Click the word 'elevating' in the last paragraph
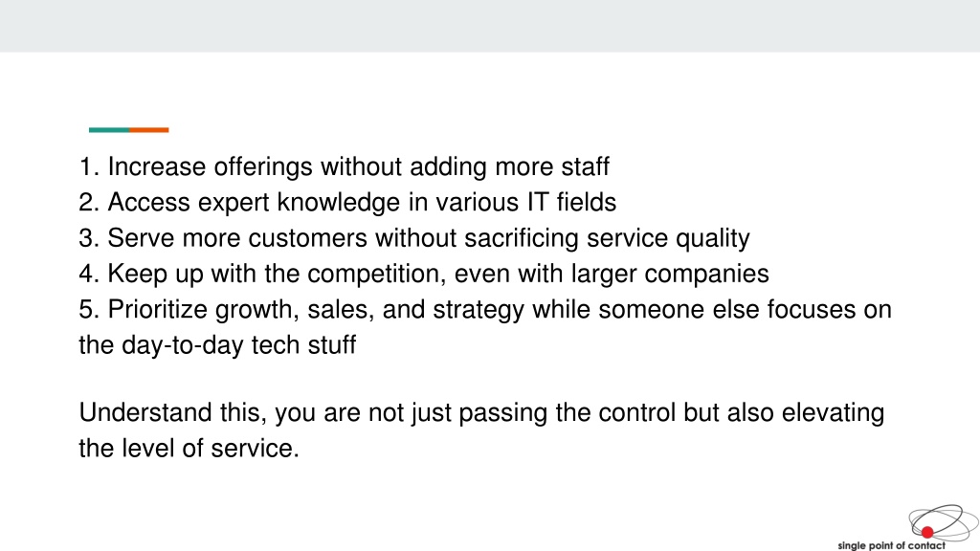This screenshot has width=980, height=551. pyautogui.click(x=833, y=413)
